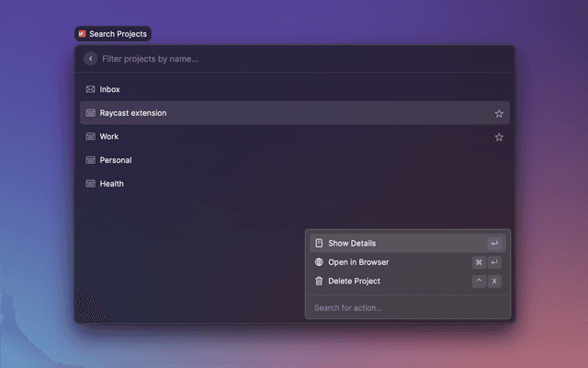588x368 pixels.
Task: Toggle the star on Raycast extension
Action: point(499,113)
